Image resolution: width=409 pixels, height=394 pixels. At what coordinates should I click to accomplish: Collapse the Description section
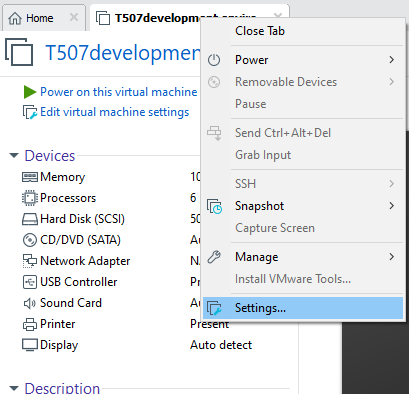tap(14, 388)
